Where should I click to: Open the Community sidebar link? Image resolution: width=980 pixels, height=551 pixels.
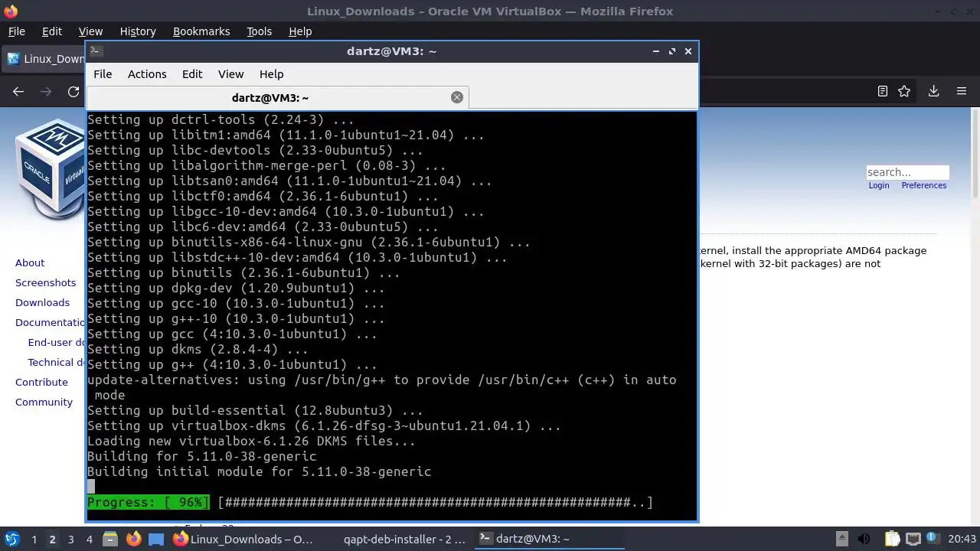click(44, 402)
